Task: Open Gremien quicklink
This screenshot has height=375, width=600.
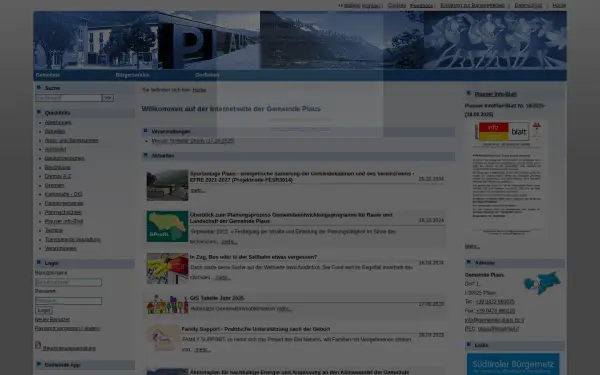Action: (54, 185)
